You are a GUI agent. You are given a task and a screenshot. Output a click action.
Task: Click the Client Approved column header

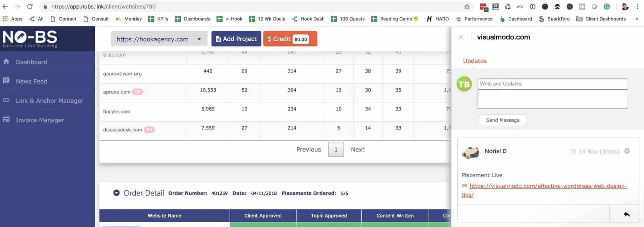click(263, 216)
